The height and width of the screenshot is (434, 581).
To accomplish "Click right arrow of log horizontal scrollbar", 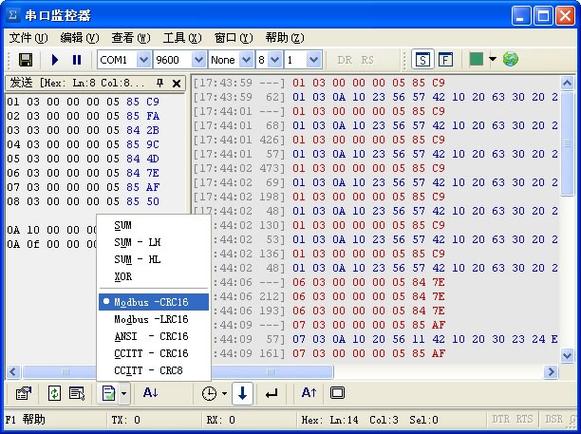I will (551, 371).
